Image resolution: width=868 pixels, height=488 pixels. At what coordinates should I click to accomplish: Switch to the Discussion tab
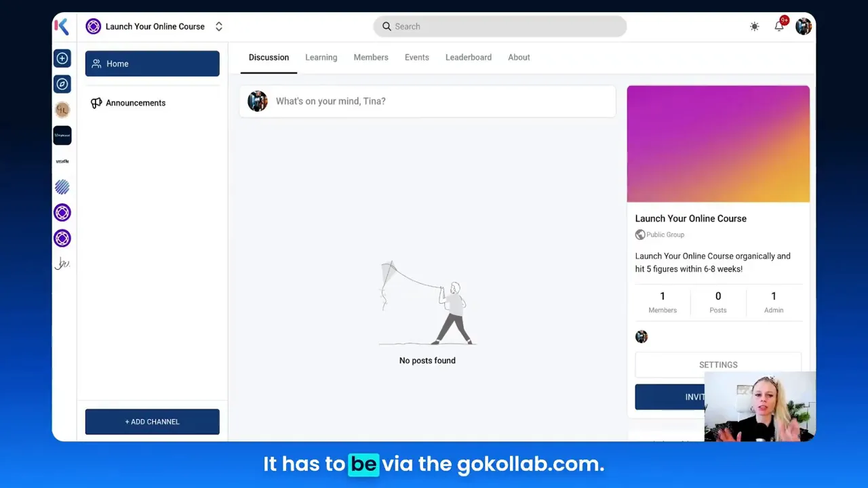[x=269, y=58]
